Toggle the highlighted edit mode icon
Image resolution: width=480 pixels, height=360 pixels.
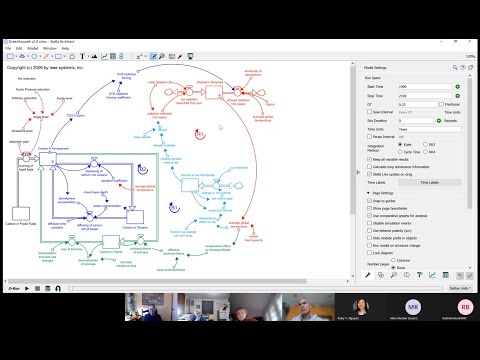[x=153, y=56]
